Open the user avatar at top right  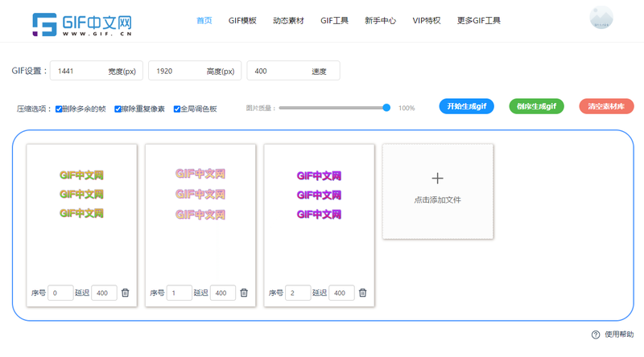click(x=601, y=18)
